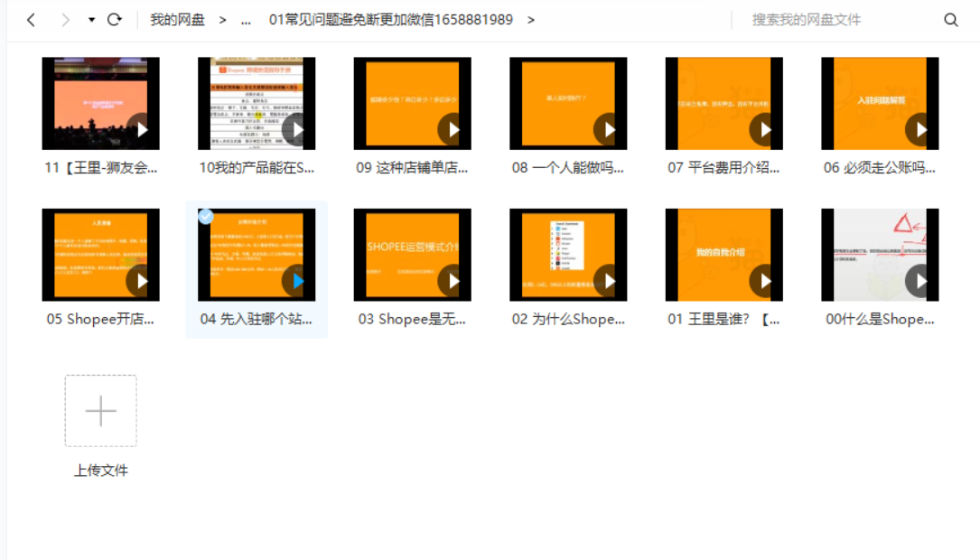Image resolution: width=980 pixels, height=560 pixels.
Task: Select file name 04 先入驻哪个站...
Action: coord(257,319)
